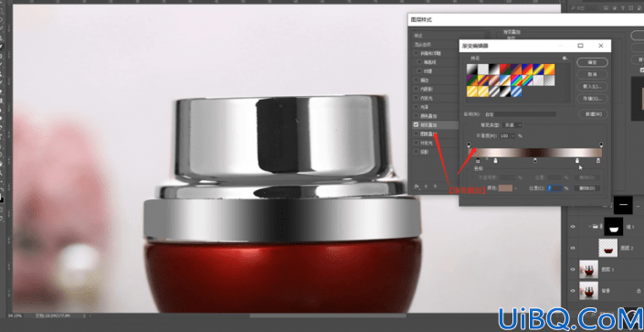Pick the blue diagonal striped gradient preset

point(516,91)
